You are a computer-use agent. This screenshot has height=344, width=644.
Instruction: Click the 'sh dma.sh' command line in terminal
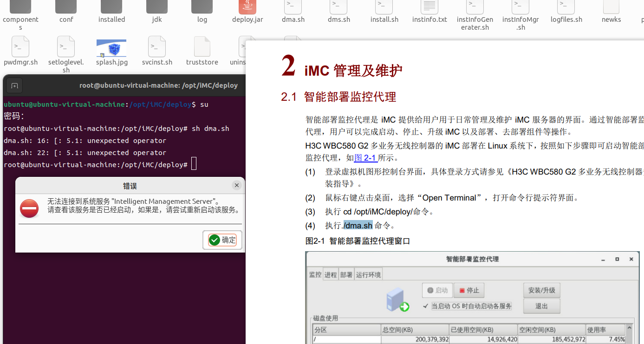point(117,129)
